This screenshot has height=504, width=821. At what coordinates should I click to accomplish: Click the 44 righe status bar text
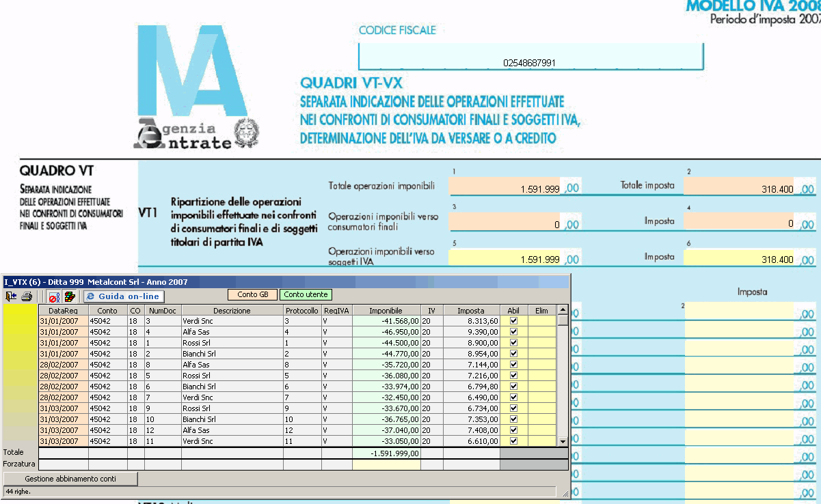click(x=18, y=491)
